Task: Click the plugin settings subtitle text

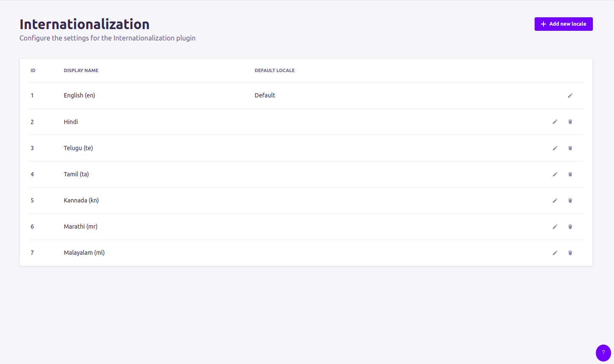Action: [x=107, y=38]
